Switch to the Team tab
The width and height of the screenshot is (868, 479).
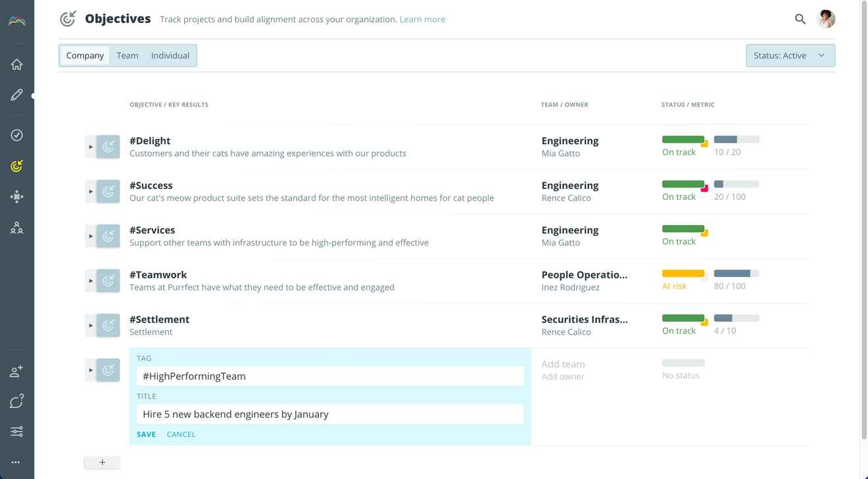click(128, 55)
